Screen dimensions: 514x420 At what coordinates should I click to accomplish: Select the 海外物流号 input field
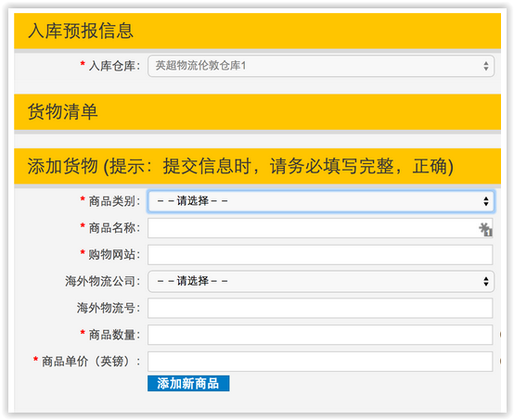(x=320, y=308)
